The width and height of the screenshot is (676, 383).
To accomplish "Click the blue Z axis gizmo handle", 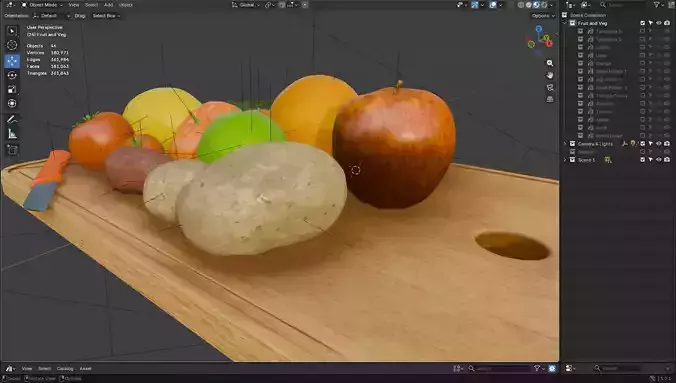I will (x=539, y=28).
